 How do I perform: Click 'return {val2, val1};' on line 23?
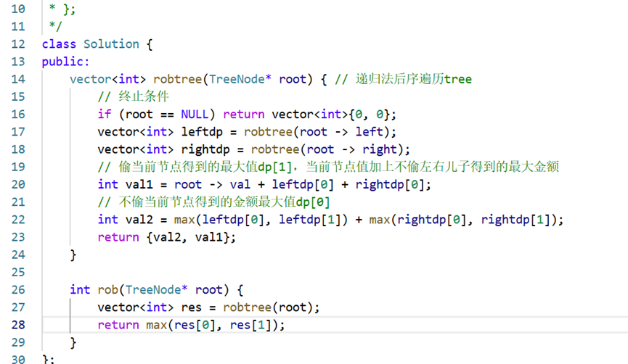[x=166, y=237]
